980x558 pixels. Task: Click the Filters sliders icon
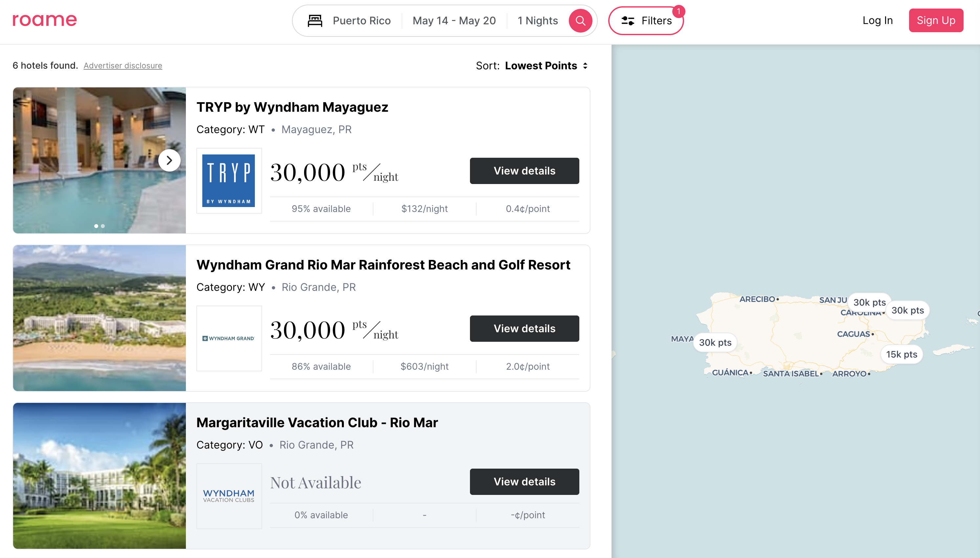pos(628,21)
